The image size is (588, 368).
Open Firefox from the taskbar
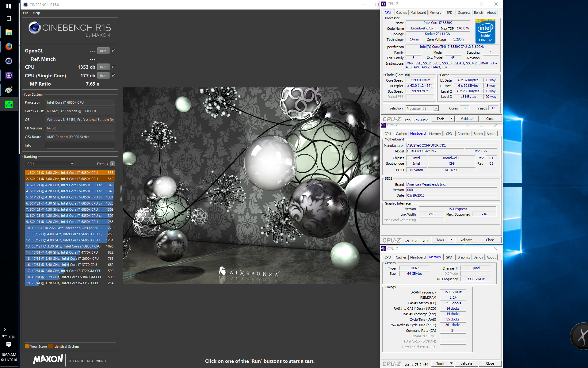[x=9, y=46]
